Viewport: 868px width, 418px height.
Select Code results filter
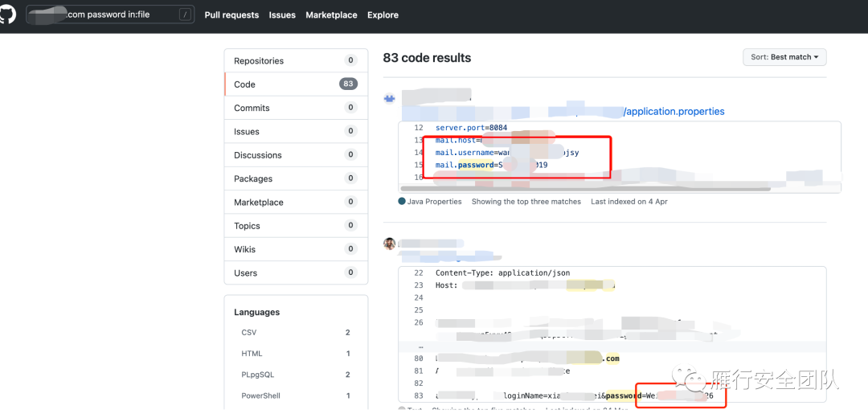[296, 84]
